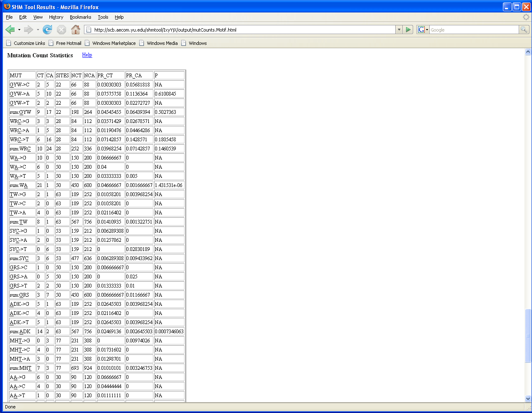Click the Forward navigation arrow
Viewport: 532px width, 413px height.
[28, 29]
